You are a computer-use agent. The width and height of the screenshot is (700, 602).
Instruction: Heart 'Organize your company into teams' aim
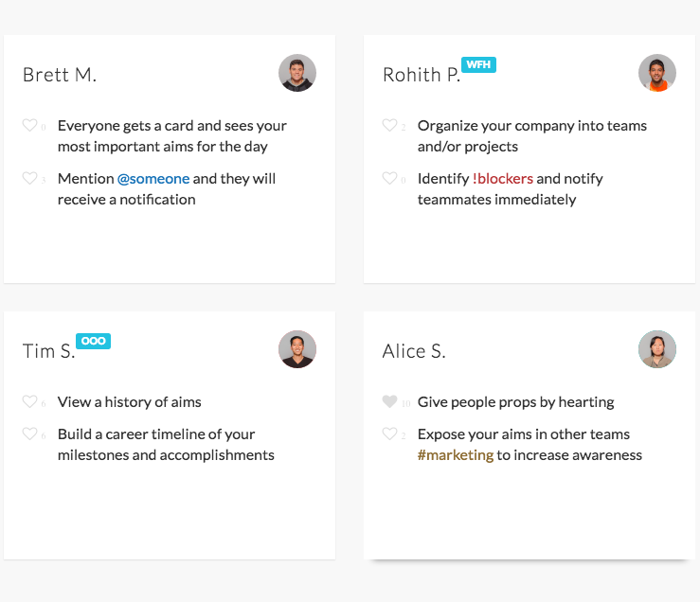389,125
